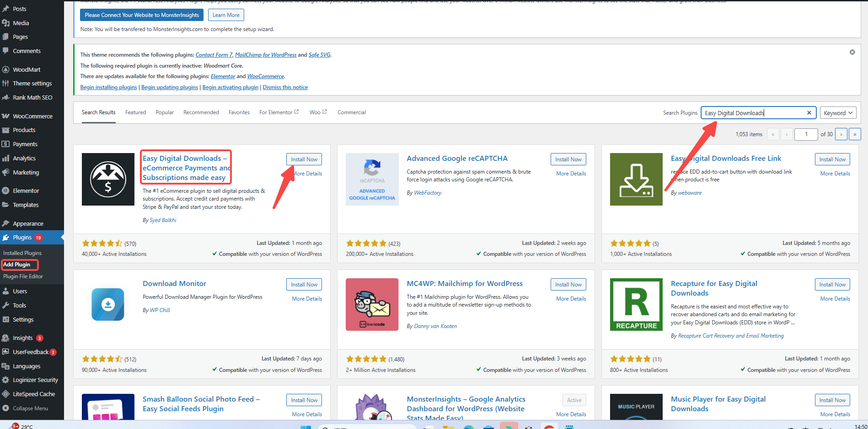
Task: Open the Keyword search type dropdown
Action: [x=838, y=113]
